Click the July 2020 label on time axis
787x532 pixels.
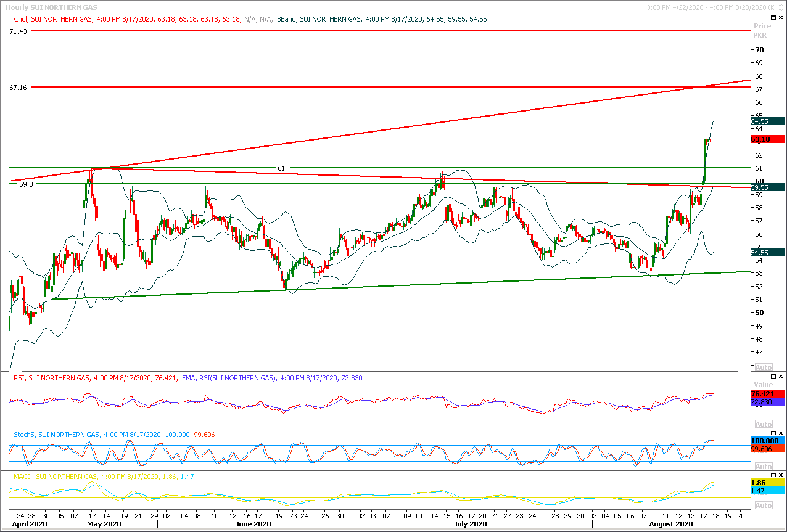pos(471,524)
